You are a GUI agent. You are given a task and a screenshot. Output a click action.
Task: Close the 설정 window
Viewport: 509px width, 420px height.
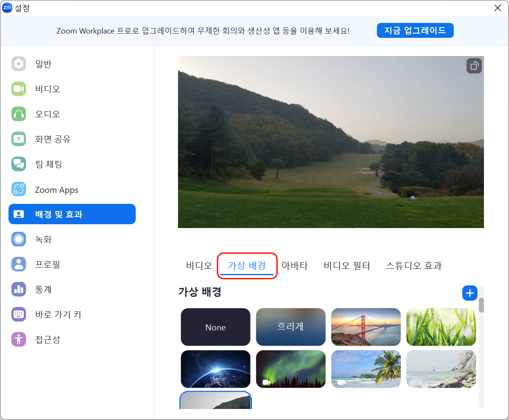click(497, 8)
